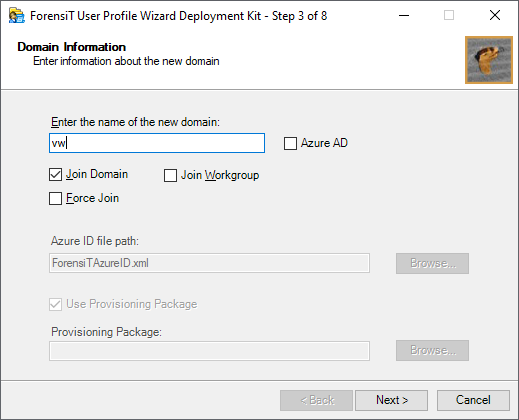This screenshot has width=519, height=420.
Task: Click the Back button
Action: click(x=316, y=400)
